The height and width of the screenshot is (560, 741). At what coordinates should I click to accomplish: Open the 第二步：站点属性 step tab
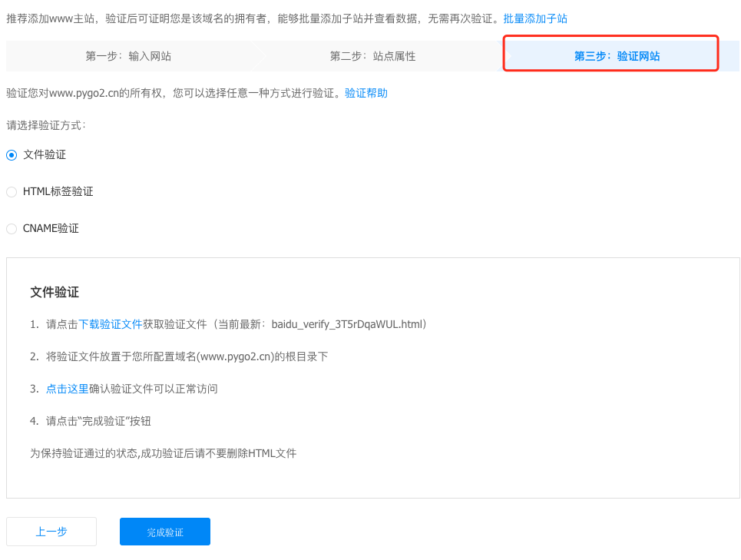(x=372, y=56)
